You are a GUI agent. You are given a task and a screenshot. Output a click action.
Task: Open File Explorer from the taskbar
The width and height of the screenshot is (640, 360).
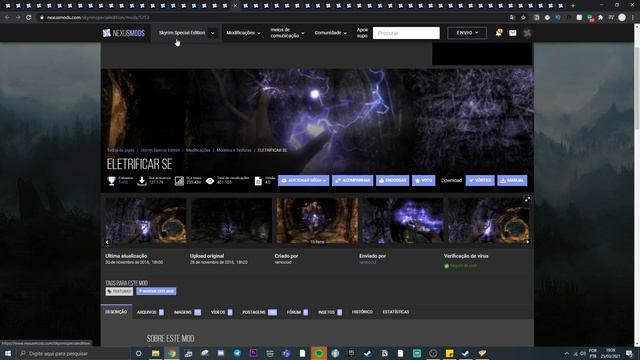[x=156, y=353]
